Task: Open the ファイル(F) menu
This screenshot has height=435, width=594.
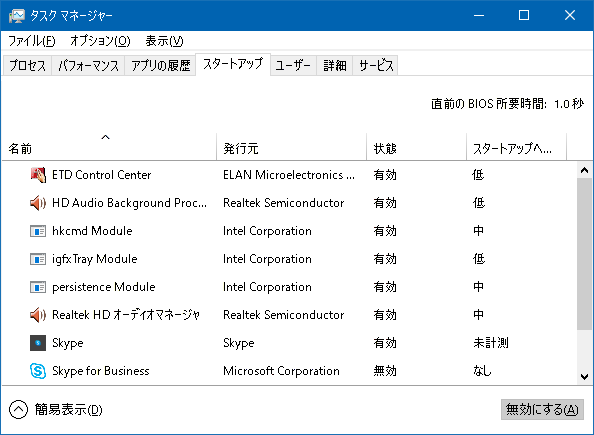Action: pos(31,41)
